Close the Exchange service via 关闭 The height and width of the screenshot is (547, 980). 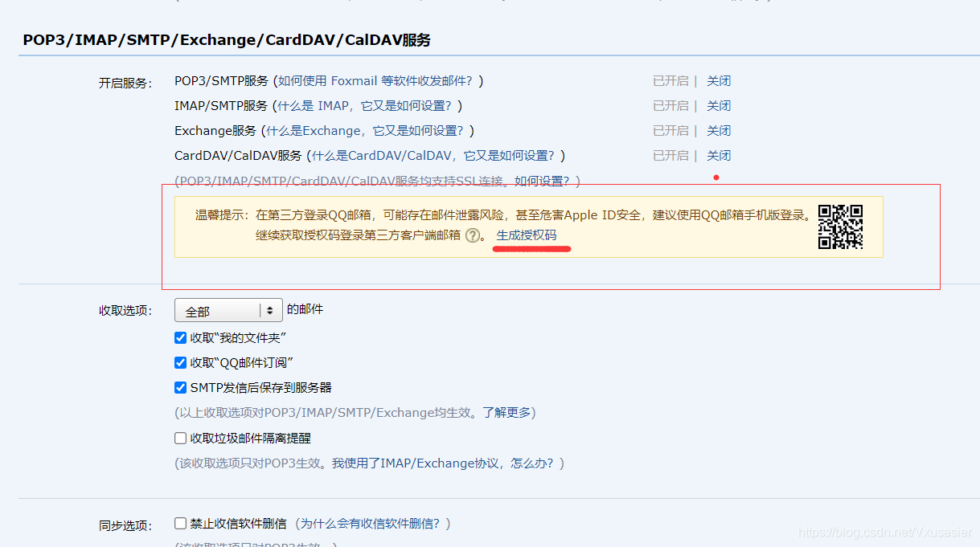pos(719,131)
